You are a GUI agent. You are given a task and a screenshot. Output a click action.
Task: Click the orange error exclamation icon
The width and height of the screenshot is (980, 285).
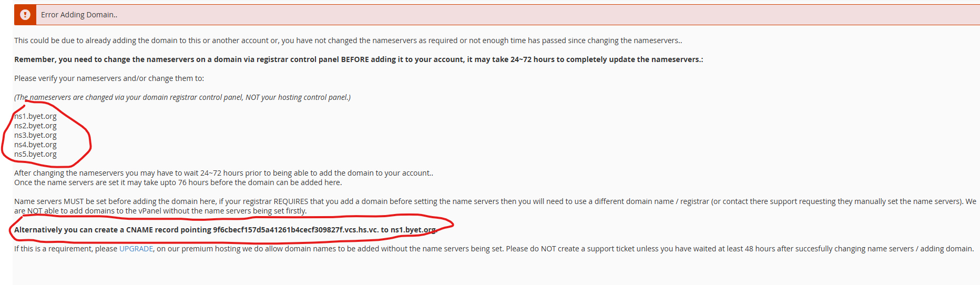coord(25,15)
